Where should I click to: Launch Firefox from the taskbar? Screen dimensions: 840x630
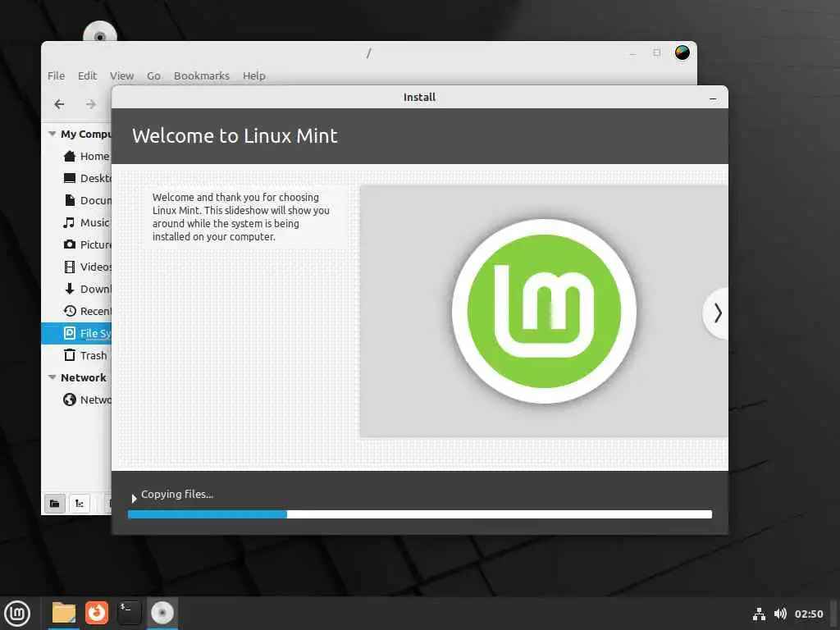pos(97,613)
